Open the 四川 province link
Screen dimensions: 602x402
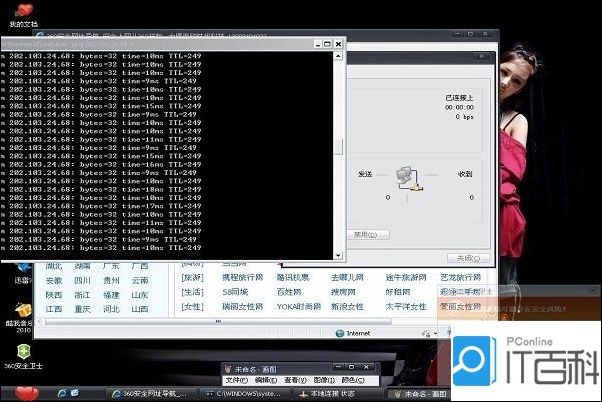coord(82,281)
